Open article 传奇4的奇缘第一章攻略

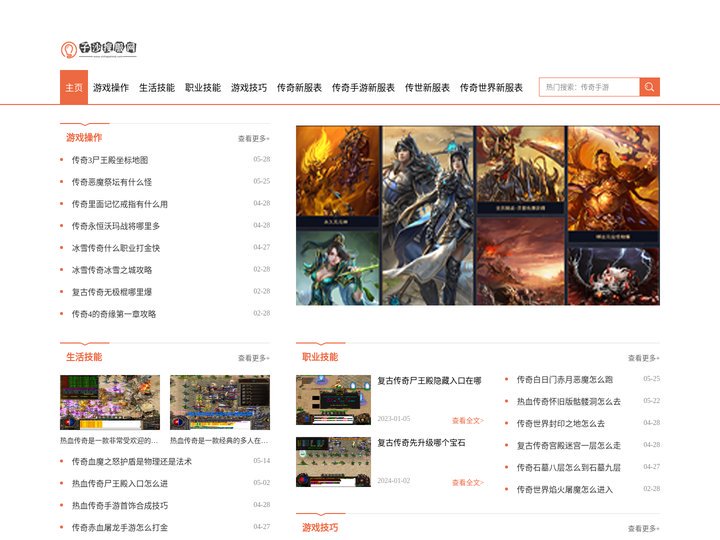tap(114, 314)
